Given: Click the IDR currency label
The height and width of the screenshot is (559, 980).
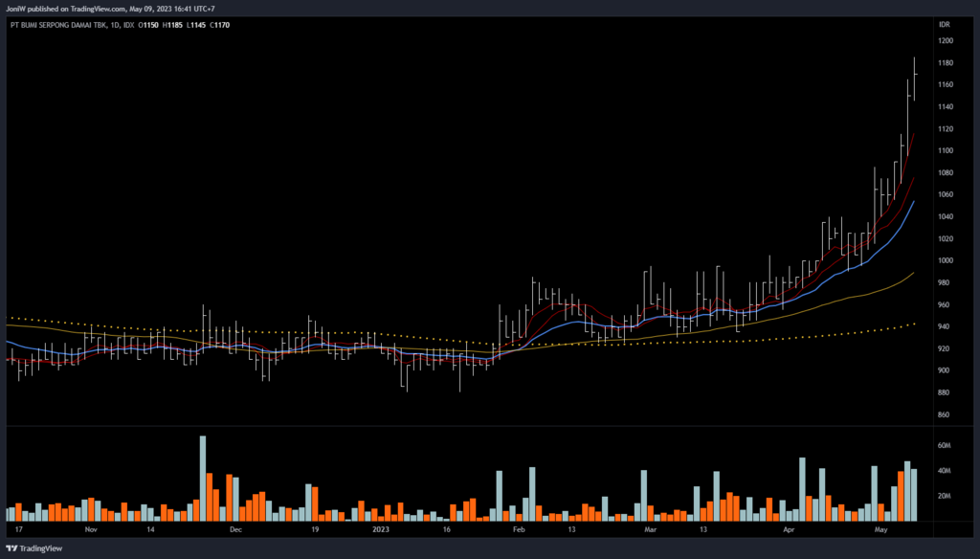Looking at the screenshot, I should pos(944,24).
